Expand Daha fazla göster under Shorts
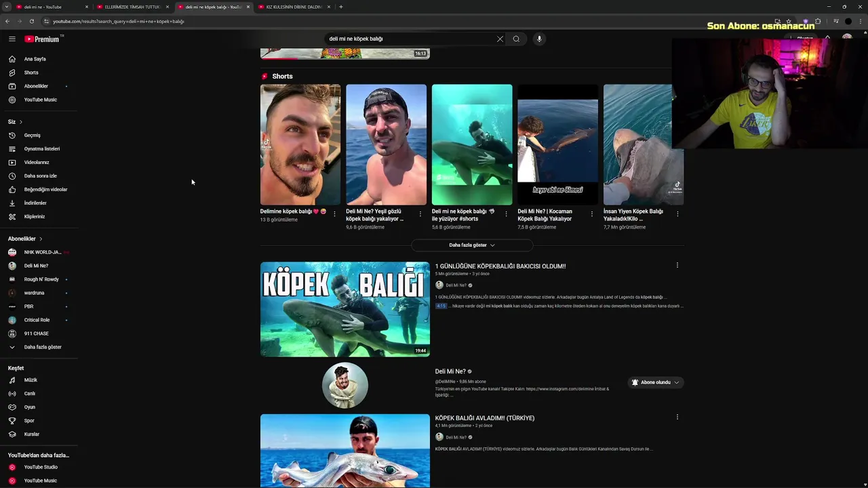The width and height of the screenshot is (868, 488). click(472, 245)
